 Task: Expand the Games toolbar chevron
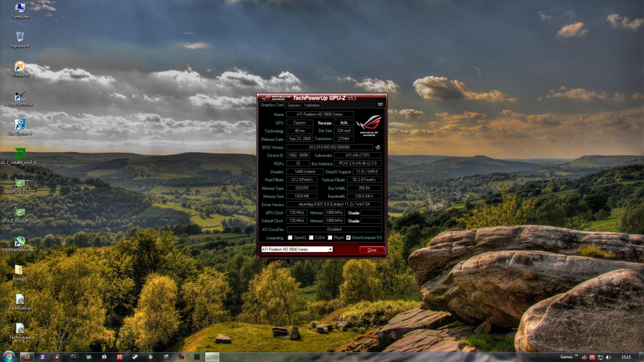click(577, 355)
